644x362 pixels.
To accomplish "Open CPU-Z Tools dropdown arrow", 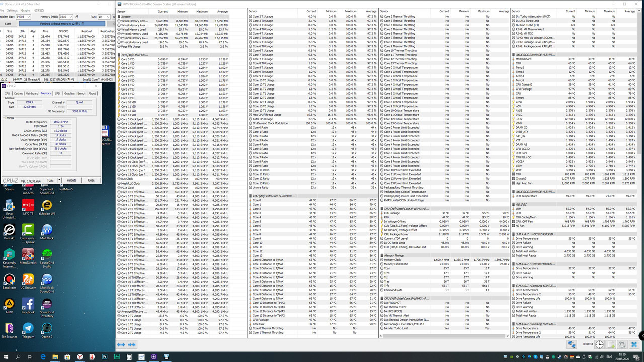I will pyautogui.click(x=59, y=180).
